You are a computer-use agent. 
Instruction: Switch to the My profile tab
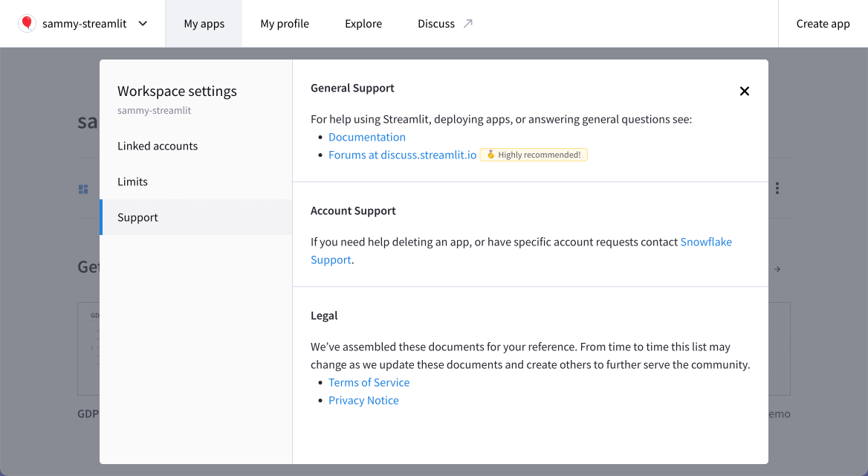[x=285, y=23]
